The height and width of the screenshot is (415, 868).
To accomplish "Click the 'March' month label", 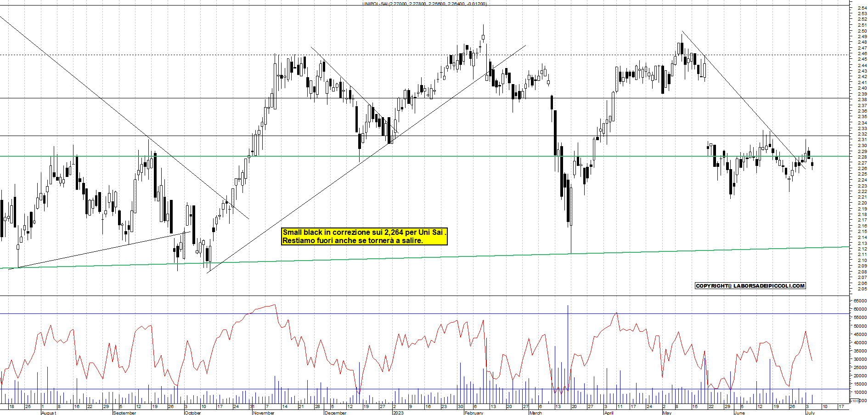I will pos(535,413).
